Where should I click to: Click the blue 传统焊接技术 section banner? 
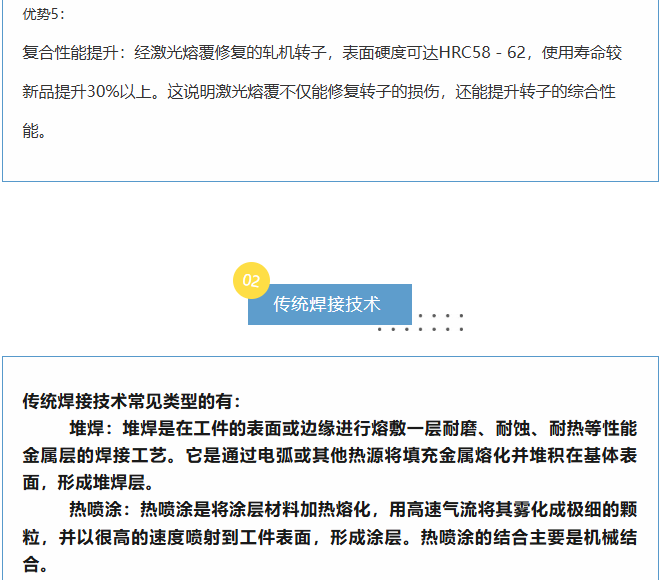[329, 304]
